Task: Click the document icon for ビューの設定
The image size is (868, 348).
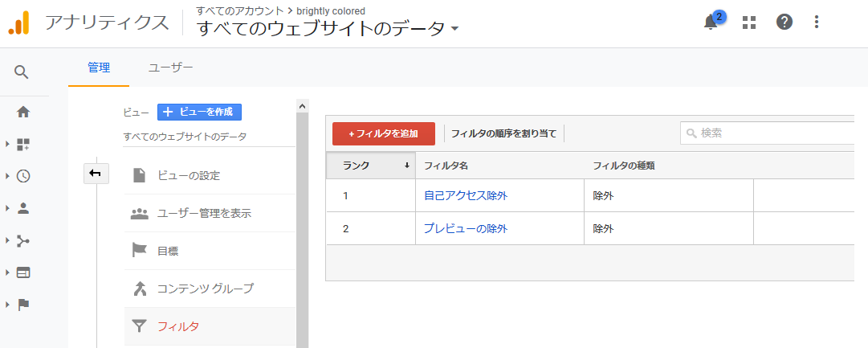Action: click(x=140, y=176)
